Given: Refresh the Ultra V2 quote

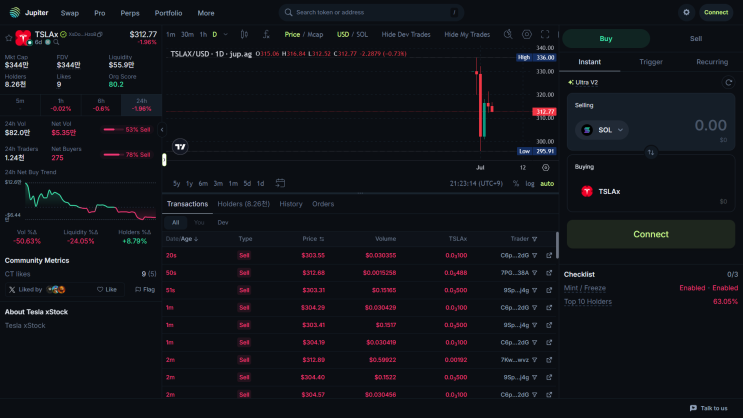Looking at the screenshot, I should pos(728,82).
